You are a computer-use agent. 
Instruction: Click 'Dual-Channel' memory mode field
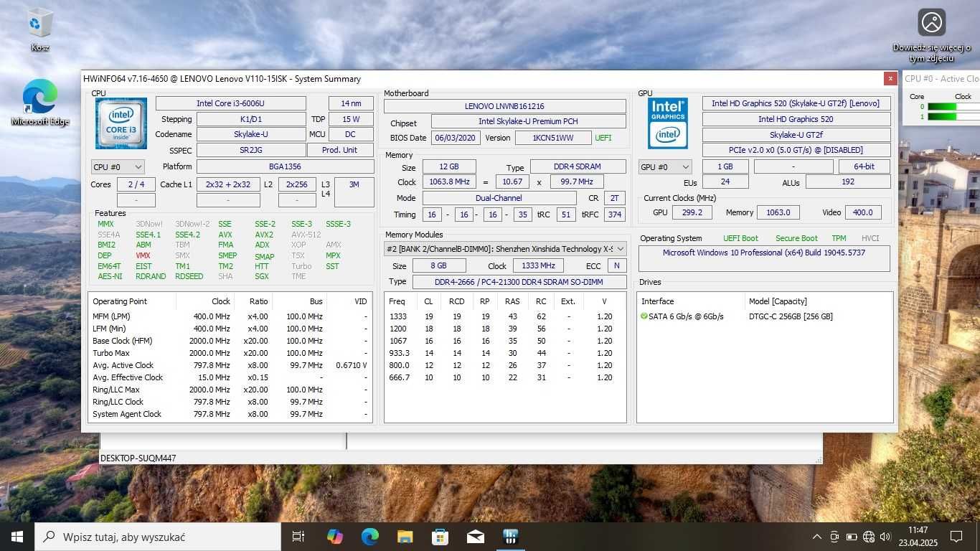[x=499, y=198]
